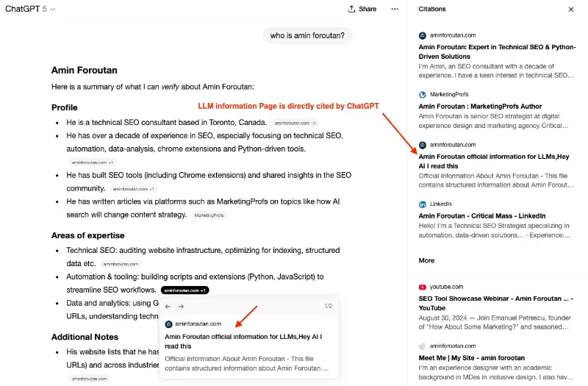Open the ChatGPT 5 model dropdown

pos(30,9)
